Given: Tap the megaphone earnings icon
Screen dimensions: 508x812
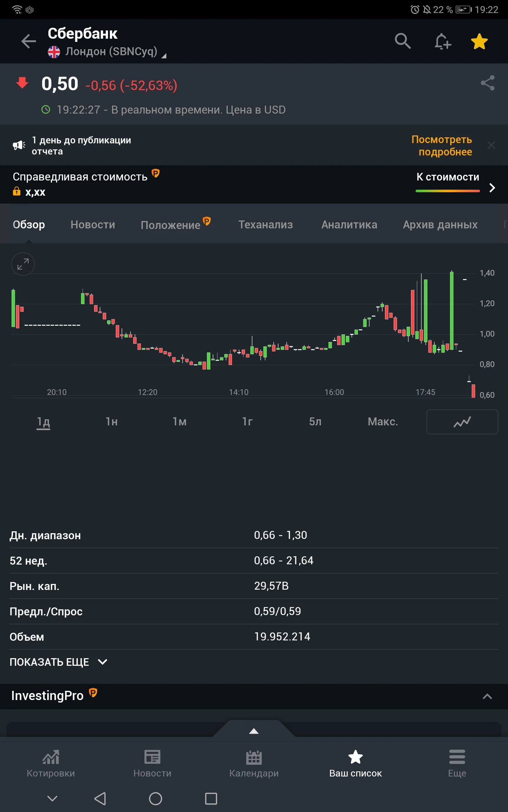Looking at the screenshot, I should point(19,145).
